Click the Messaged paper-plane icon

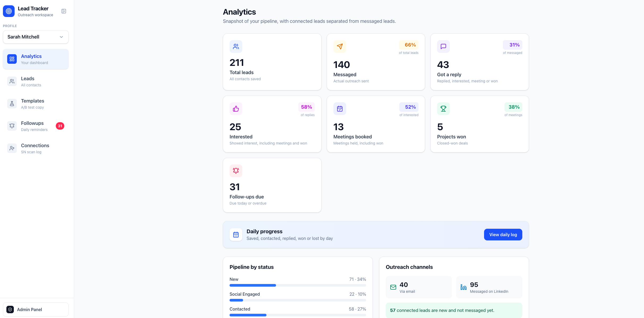click(340, 46)
